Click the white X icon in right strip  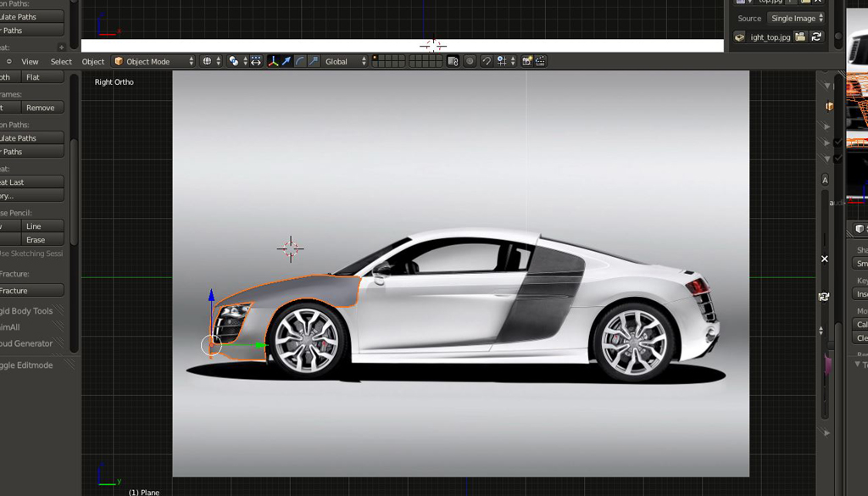point(825,259)
